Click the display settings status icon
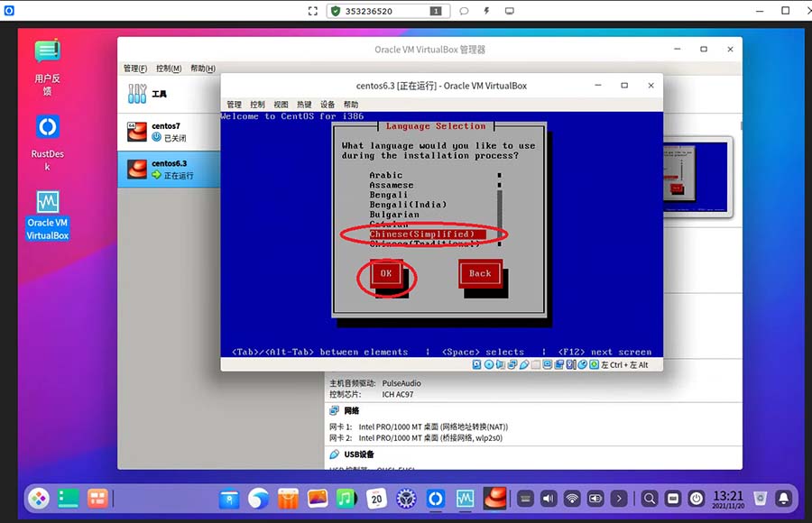812x523 pixels. (548, 364)
